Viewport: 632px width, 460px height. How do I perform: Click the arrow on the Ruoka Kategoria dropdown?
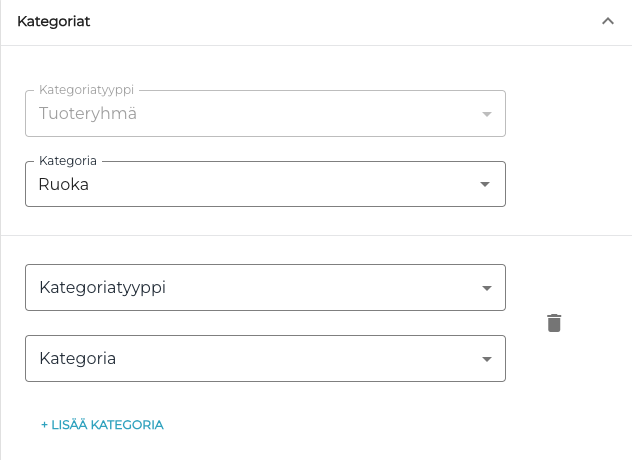[x=485, y=184]
